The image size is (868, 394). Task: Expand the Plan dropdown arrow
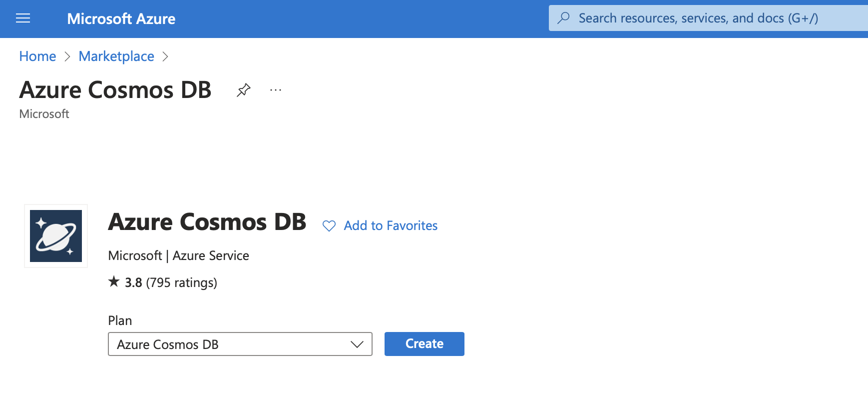pyautogui.click(x=357, y=344)
